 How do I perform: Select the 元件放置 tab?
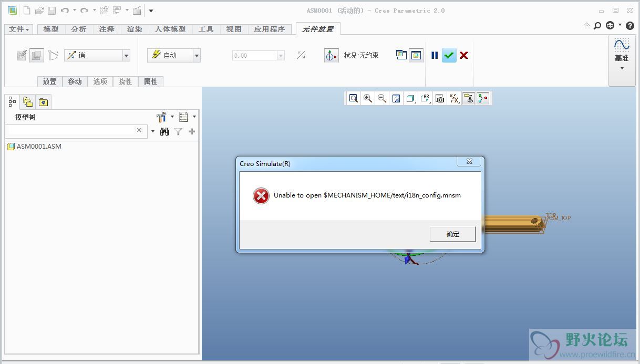pyautogui.click(x=318, y=29)
